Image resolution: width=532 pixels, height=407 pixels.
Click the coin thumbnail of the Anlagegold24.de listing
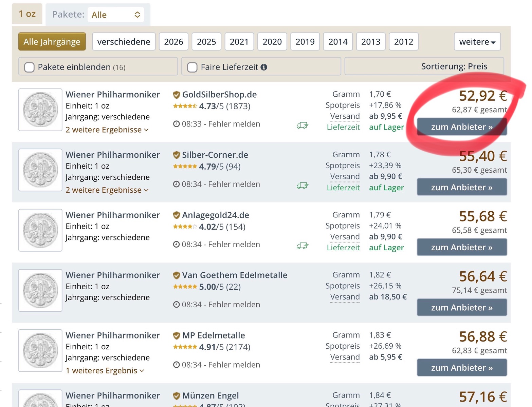(40, 230)
